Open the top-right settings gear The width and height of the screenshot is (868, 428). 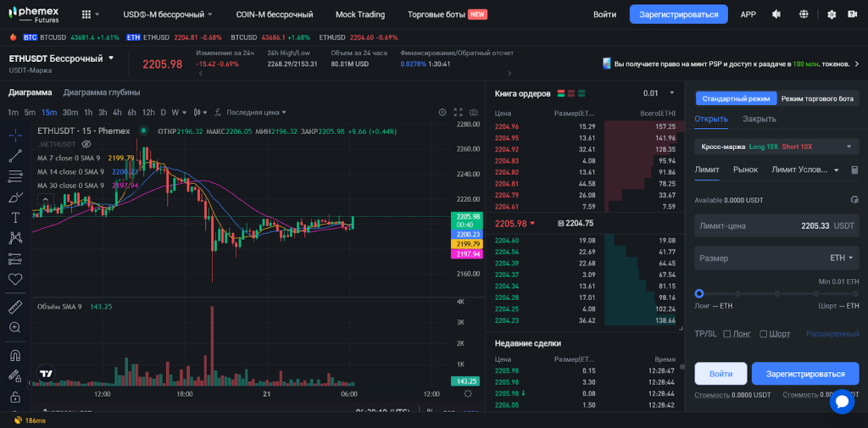click(831, 14)
